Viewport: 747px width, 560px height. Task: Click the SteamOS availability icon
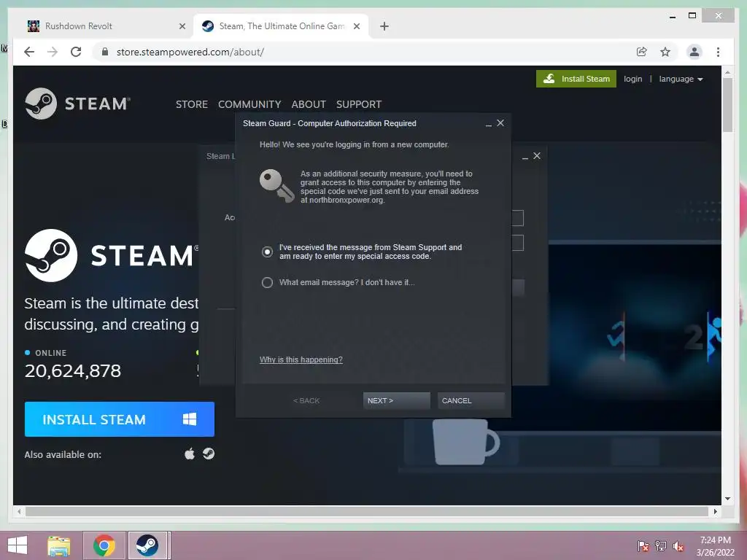pyautogui.click(x=209, y=454)
